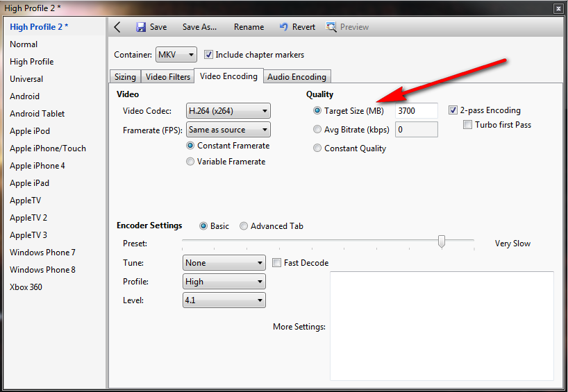Select the Apple iPad preset
The image size is (568, 392).
[29, 183]
